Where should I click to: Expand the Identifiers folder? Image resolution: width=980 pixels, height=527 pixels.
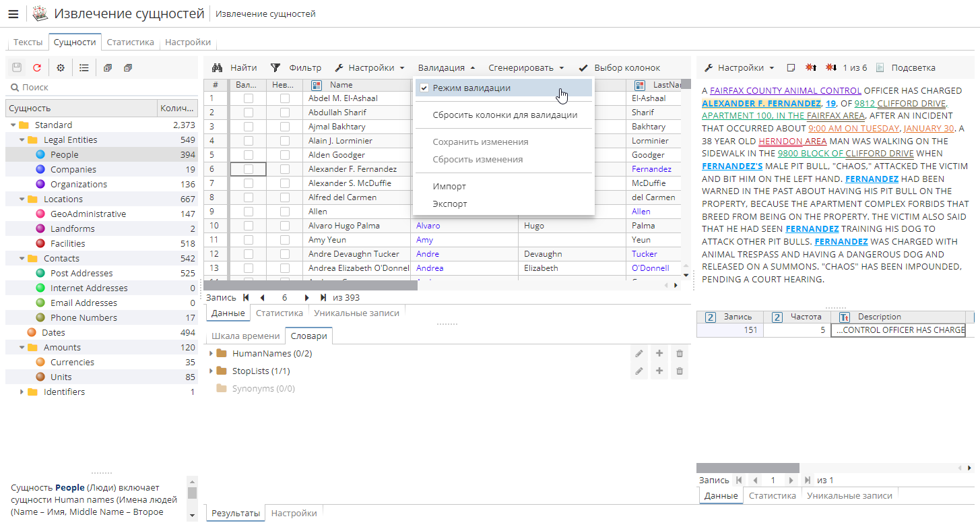pyautogui.click(x=22, y=392)
